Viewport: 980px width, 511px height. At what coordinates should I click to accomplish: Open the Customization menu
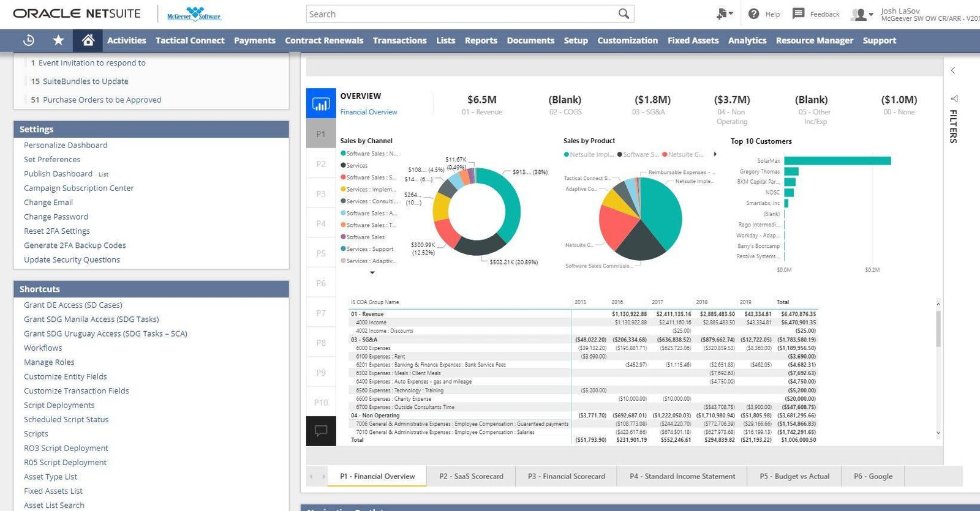pyautogui.click(x=627, y=40)
